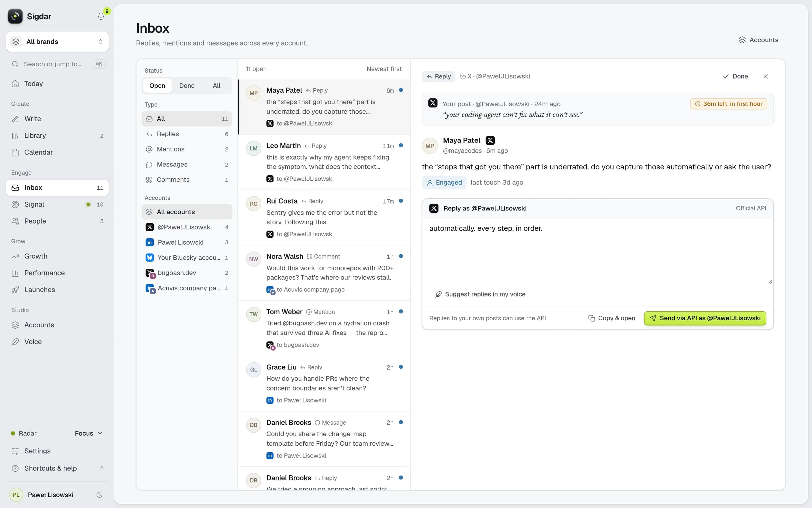812x508 pixels.
Task: Open the All brands selector
Action: [58, 42]
